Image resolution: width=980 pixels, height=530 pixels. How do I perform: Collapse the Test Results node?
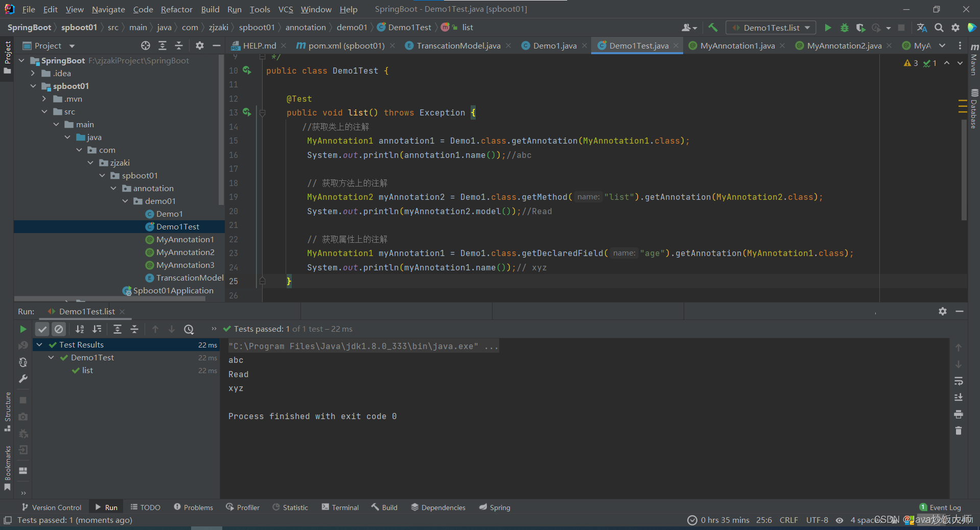(x=39, y=345)
